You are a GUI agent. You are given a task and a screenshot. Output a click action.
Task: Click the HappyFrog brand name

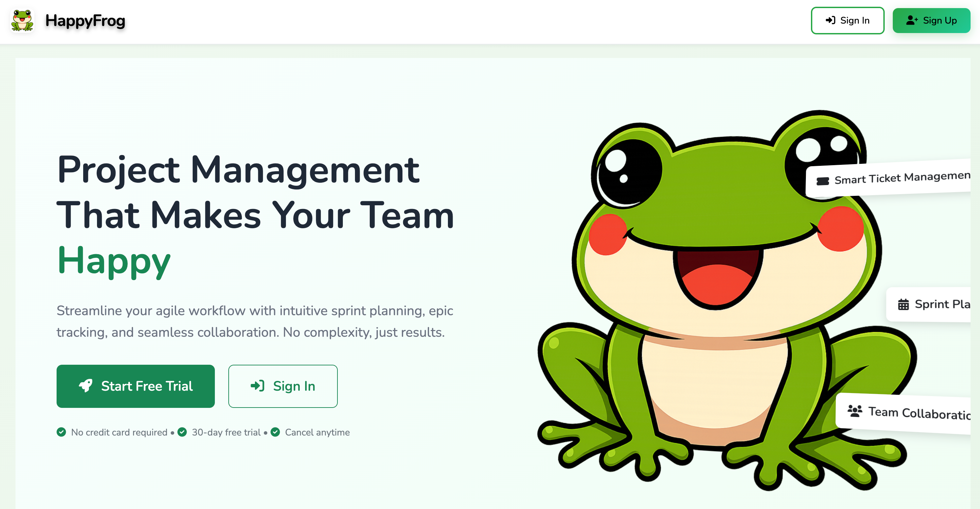click(x=85, y=21)
